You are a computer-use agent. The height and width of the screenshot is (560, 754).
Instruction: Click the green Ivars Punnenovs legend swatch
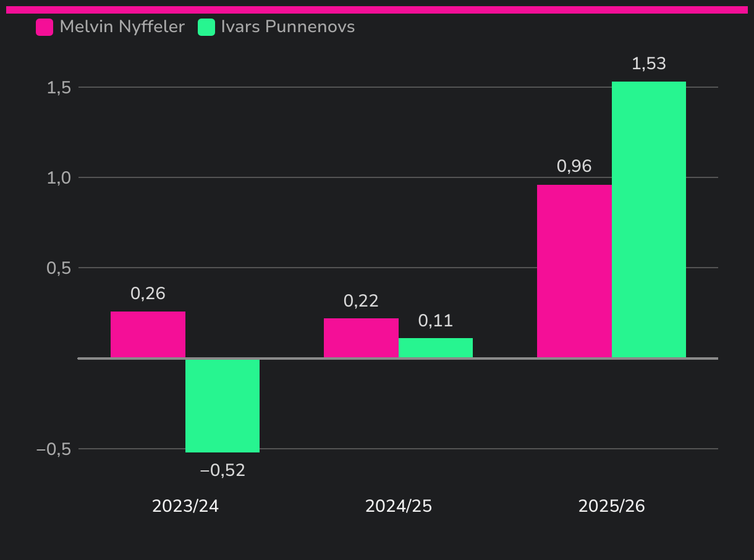(x=206, y=27)
